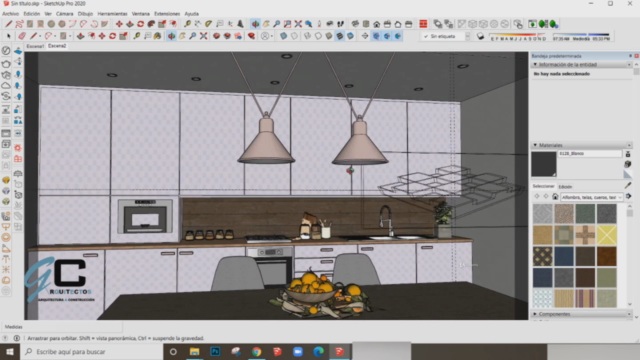Click the current dark material preview thumbnail
The height and width of the screenshot is (360, 640).
(544, 164)
